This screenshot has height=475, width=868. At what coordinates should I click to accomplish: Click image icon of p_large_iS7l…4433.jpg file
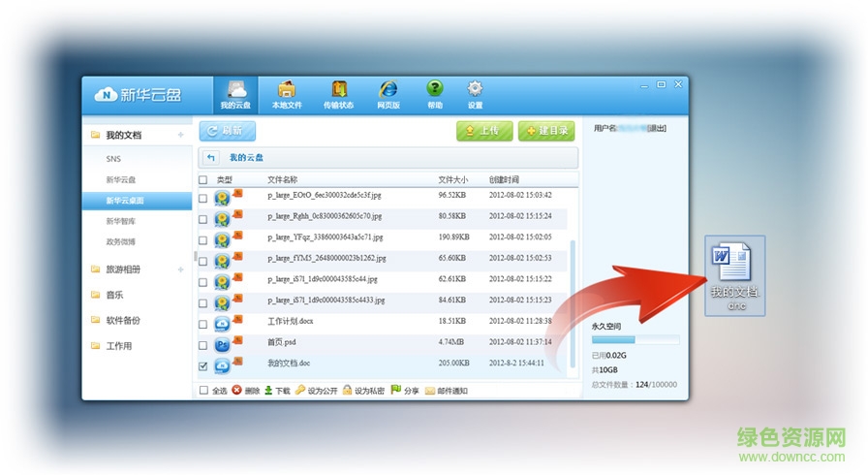click(x=223, y=302)
